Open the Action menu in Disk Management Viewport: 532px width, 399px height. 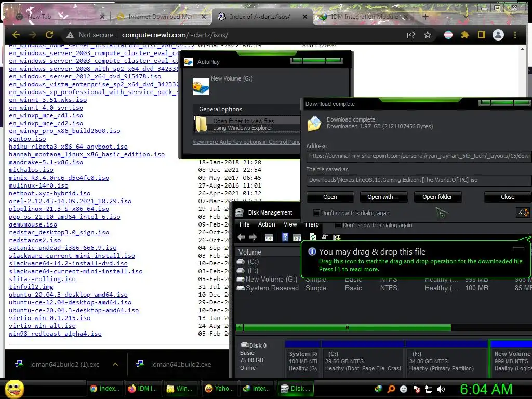point(267,224)
